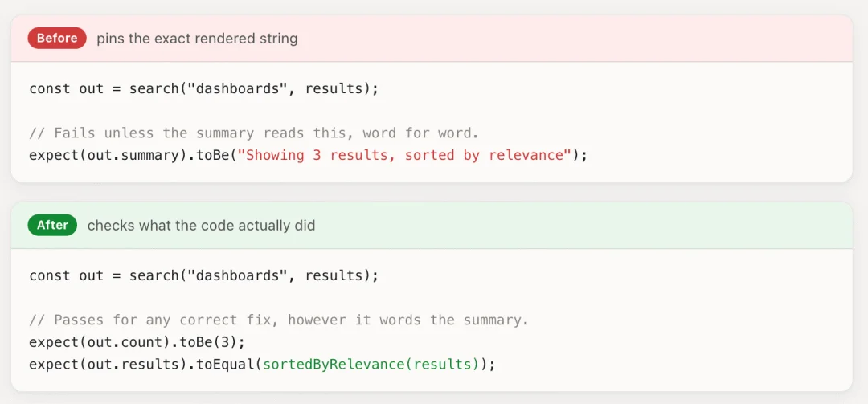The height and width of the screenshot is (404, 868).
Task: Click the caption 'checks what the code actually did'
Action: tap(201, 226)
